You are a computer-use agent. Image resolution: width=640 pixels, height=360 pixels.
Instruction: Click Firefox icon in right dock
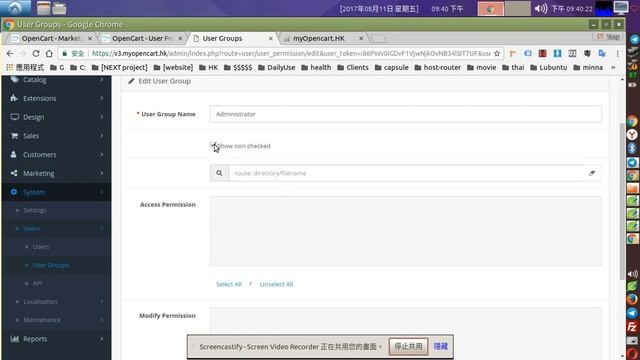(632, 300)
